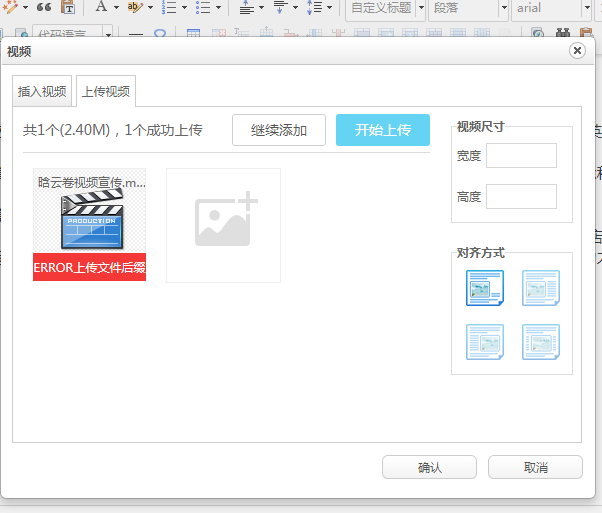Click the add-file image placeholder tile

tap(223, 225)
